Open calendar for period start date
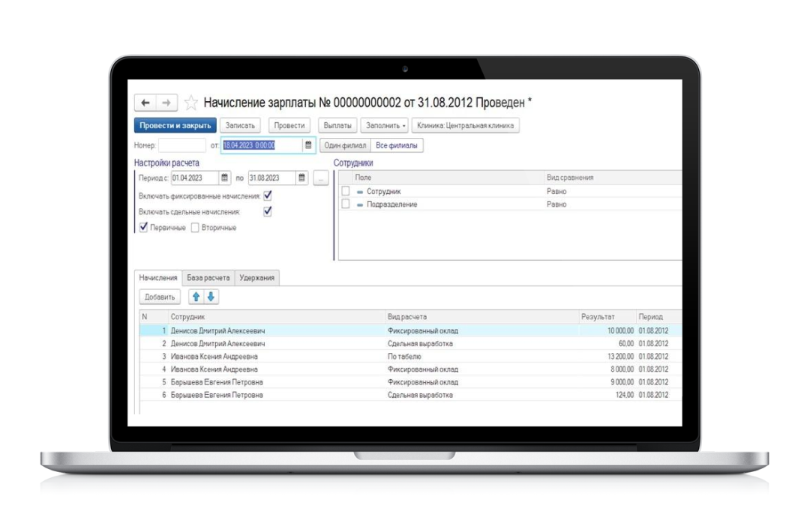The image size is (810, 532). pyautogui.click(x=224, y=178)
